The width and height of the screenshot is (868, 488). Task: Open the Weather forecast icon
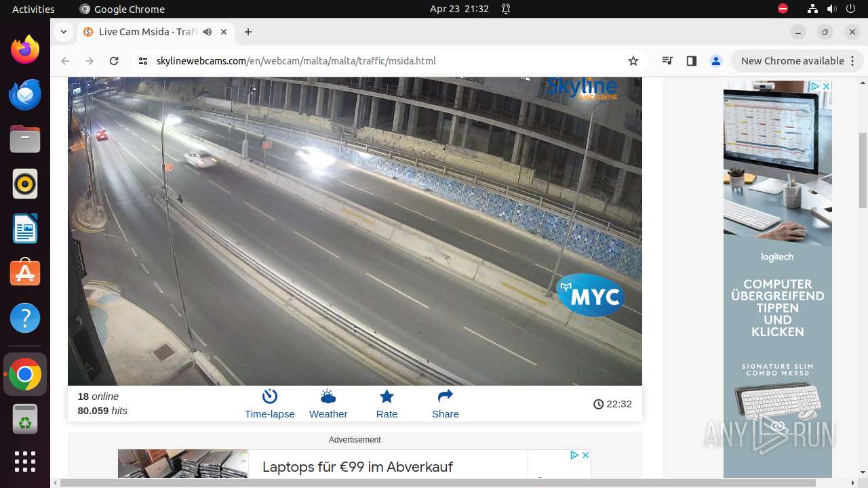click(328, 404)
